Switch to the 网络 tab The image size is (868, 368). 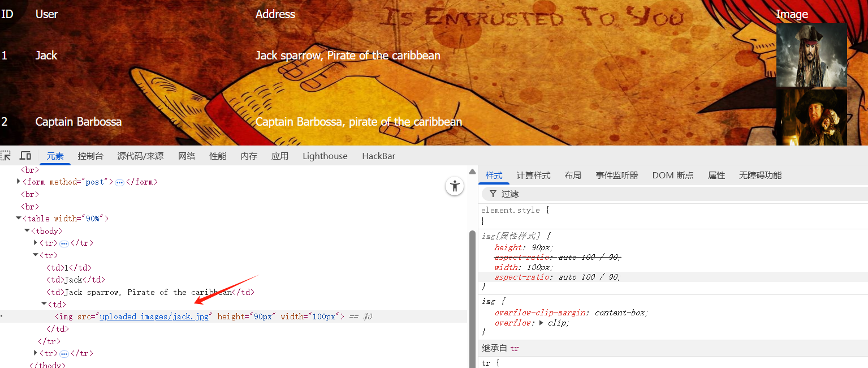[x=187, y=156]
